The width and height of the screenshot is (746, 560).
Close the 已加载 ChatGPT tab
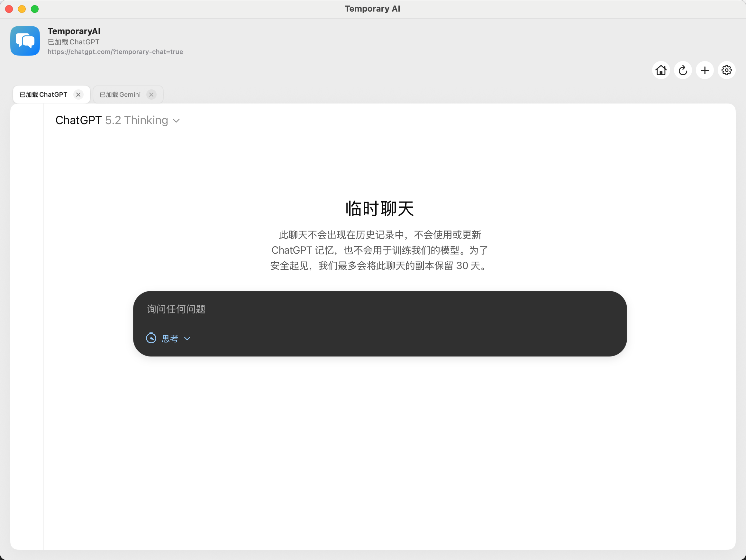click(x=78, y=95)
